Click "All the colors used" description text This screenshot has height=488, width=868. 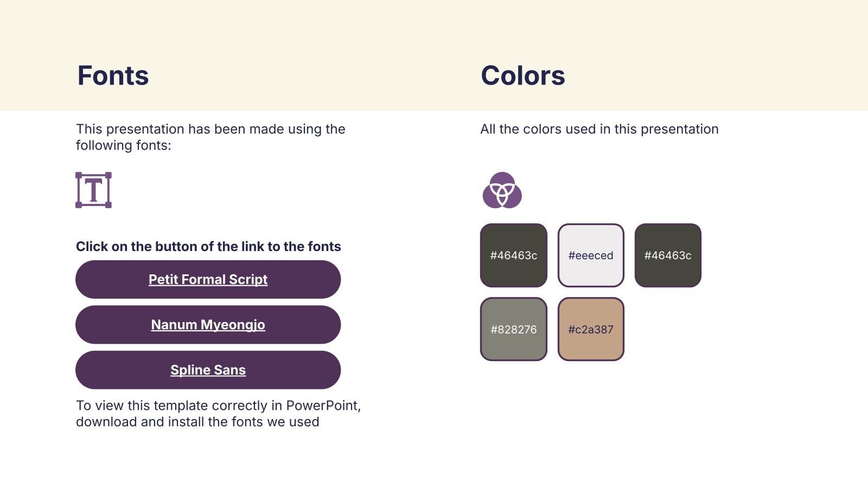[x=599, y=129]
